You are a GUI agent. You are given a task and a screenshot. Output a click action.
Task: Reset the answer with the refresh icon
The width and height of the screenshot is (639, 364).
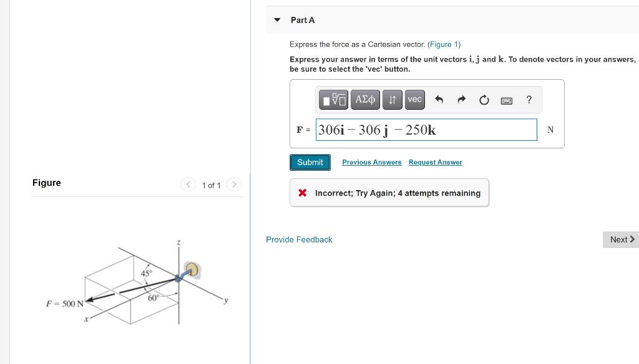[x=484, y=99]
